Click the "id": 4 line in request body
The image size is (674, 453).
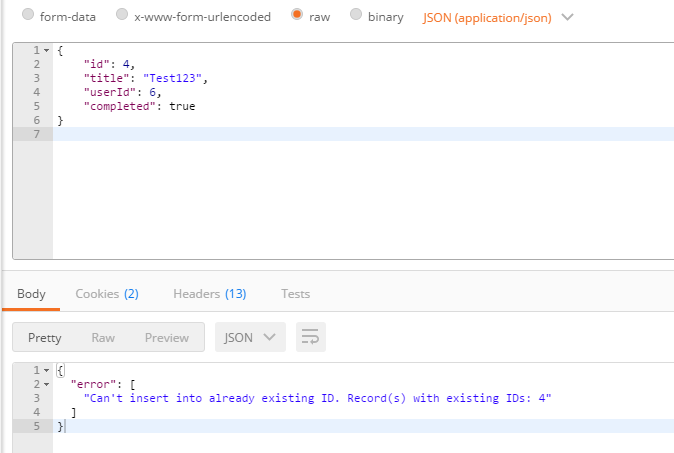click(x=110, y=64)
